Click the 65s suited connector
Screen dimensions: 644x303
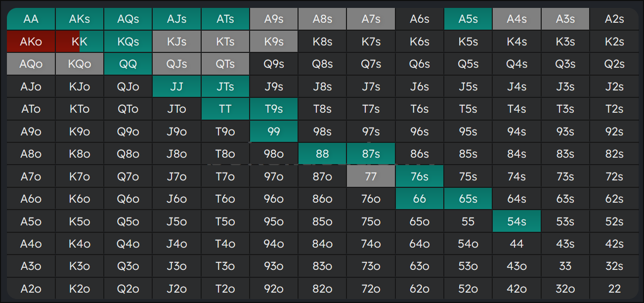pyautogui.click(x=468, y=199)
